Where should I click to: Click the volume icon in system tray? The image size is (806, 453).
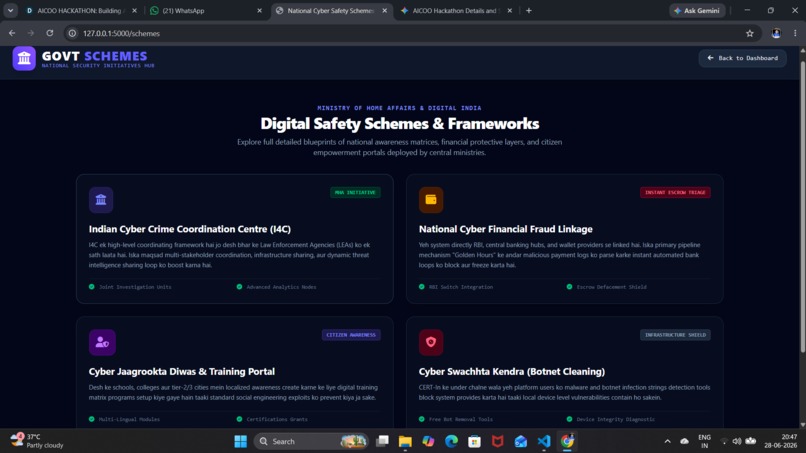[x=737, y=441]
